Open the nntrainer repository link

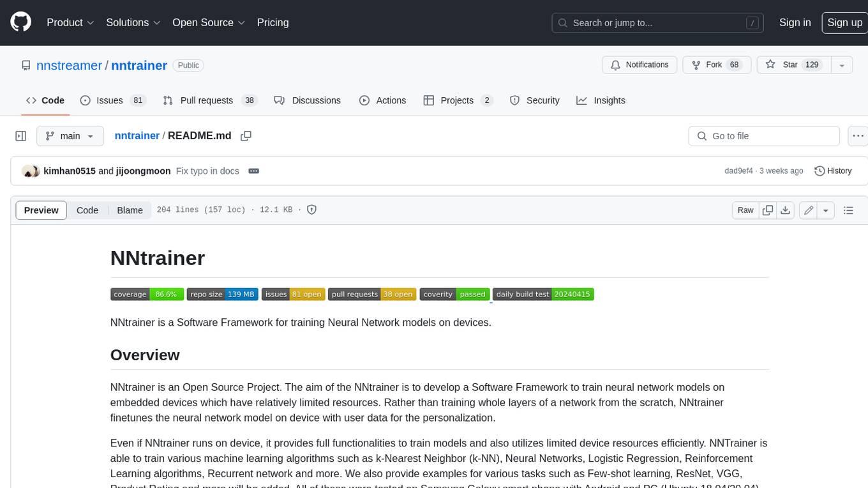(x=139, y=65)
